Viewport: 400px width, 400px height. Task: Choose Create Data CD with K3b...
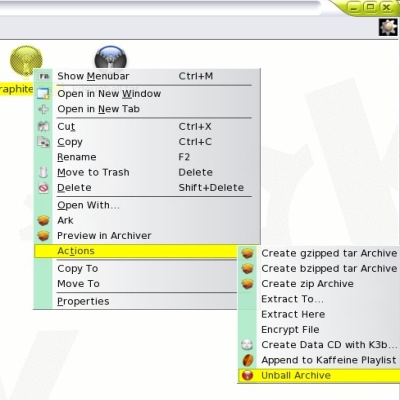point(319,345)
